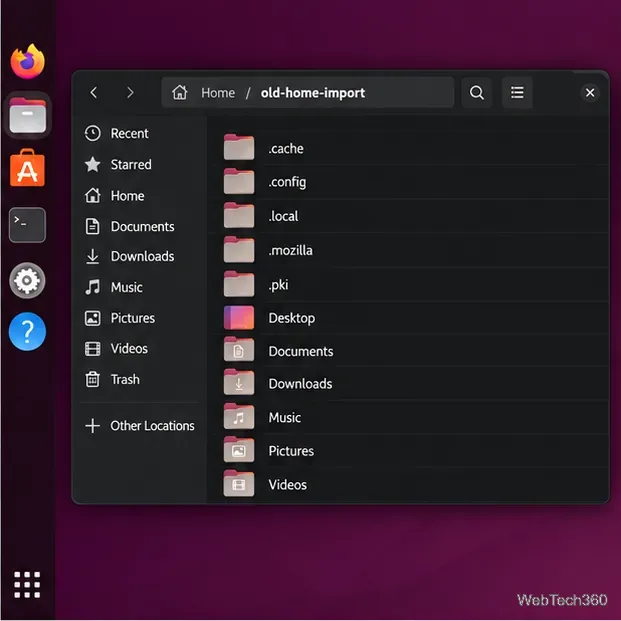Select "Documents" name in file list

pos(301,351)
